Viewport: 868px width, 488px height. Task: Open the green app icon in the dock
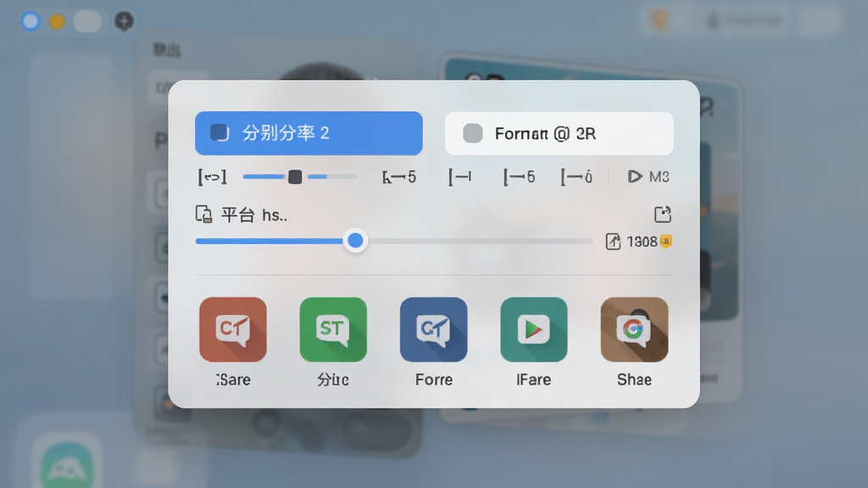pyautogui.click(x=66, y=463)
